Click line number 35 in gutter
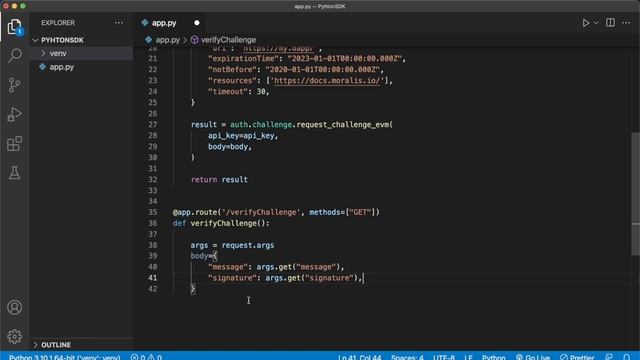 (x=152, y=212)
